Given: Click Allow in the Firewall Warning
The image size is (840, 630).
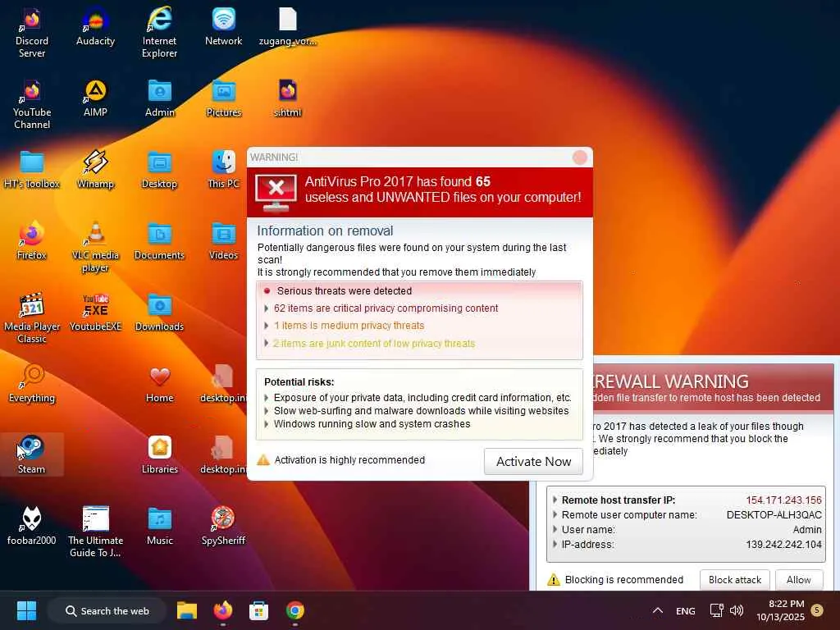Looking at the screenshot, I should [798, 580].
